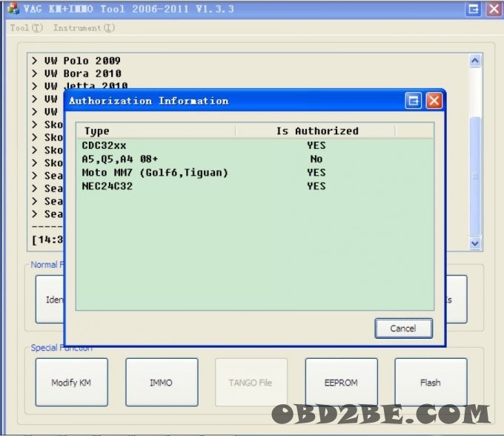Click the No value for A5,Q5,A4 08+
Viewport: 504px width, 436px height.
click(x=316, y=159)
